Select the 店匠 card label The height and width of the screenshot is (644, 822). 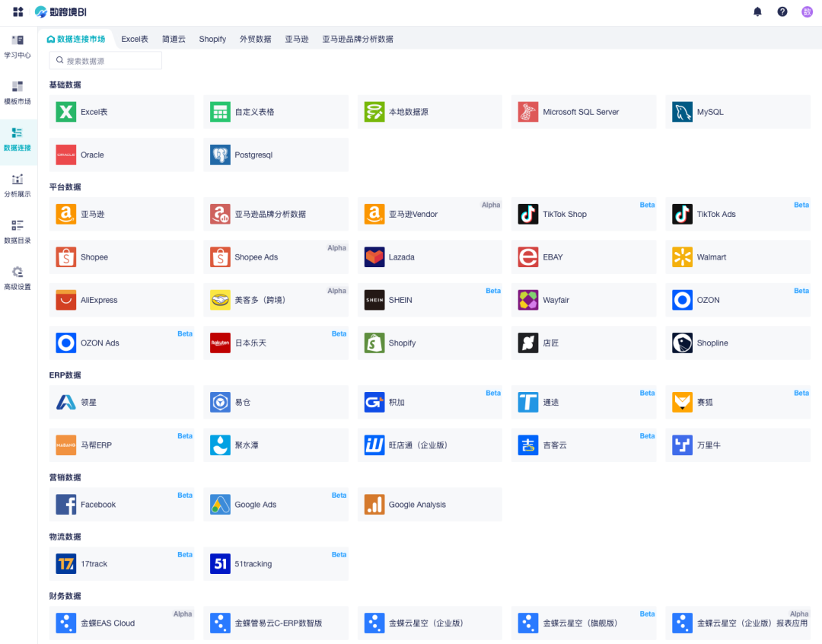(x=550, y=343)
